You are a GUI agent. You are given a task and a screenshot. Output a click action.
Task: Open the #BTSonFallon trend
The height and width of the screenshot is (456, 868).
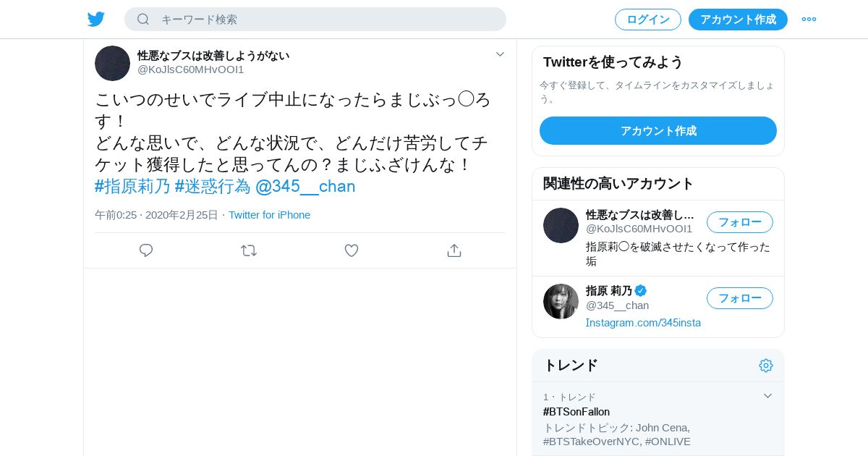tap(576, 412)
